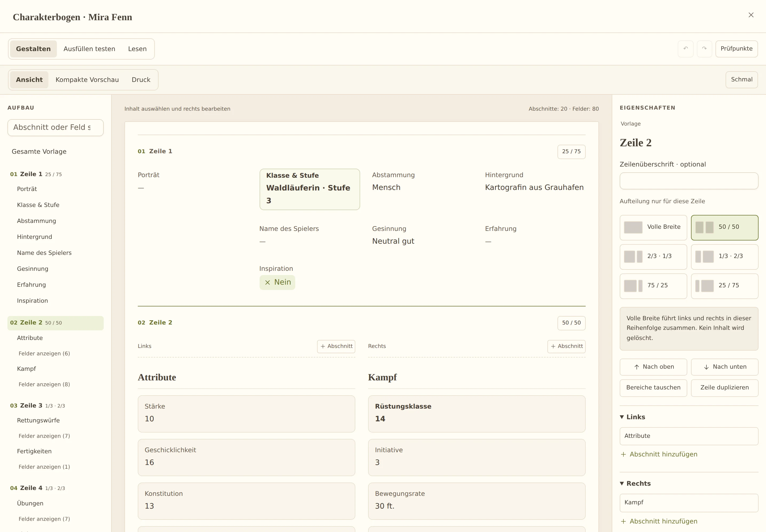766x532 pixels.
Task: Choose the 25 / 75 split layout
Action: 724,286
